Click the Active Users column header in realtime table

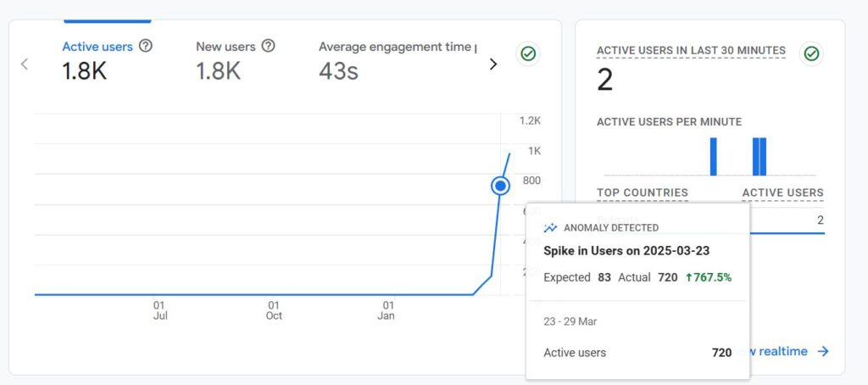782,192
